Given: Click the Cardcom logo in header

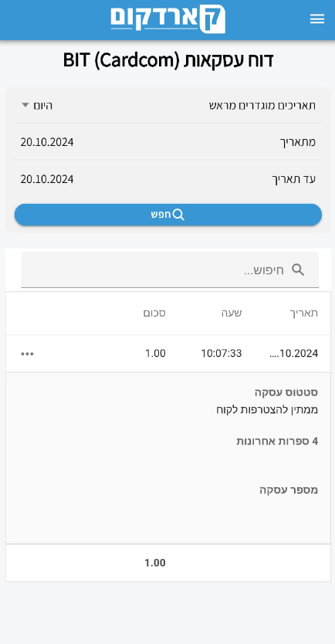Looking at the screenshot, I should coord(168,19).
